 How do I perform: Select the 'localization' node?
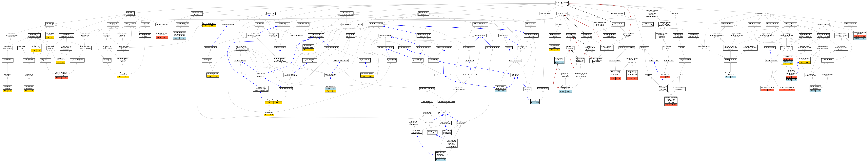tap(675, 13)
